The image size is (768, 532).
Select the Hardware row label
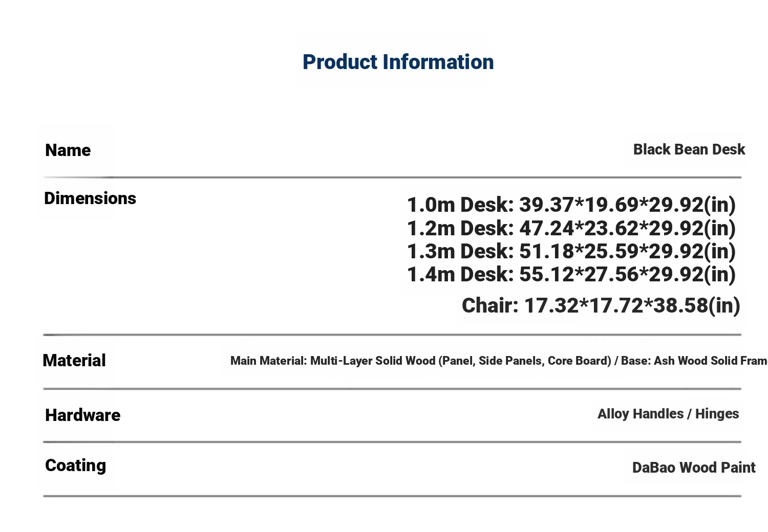(x=83, y=415)
